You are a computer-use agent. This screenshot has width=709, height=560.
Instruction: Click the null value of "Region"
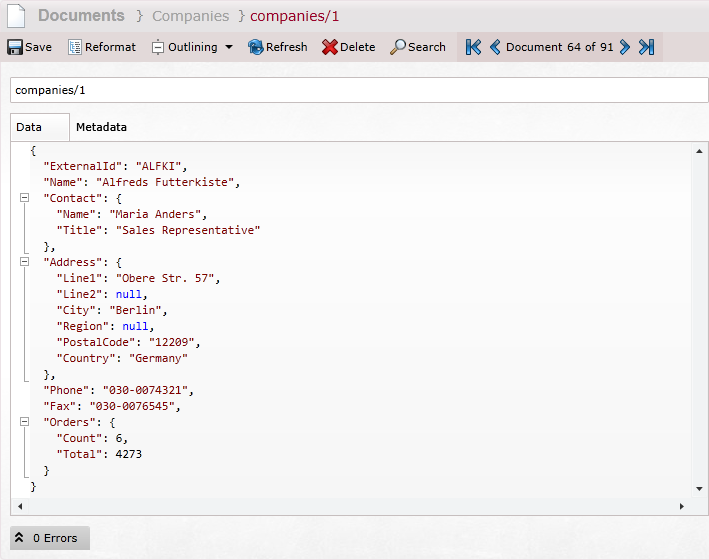coord(135,326)
